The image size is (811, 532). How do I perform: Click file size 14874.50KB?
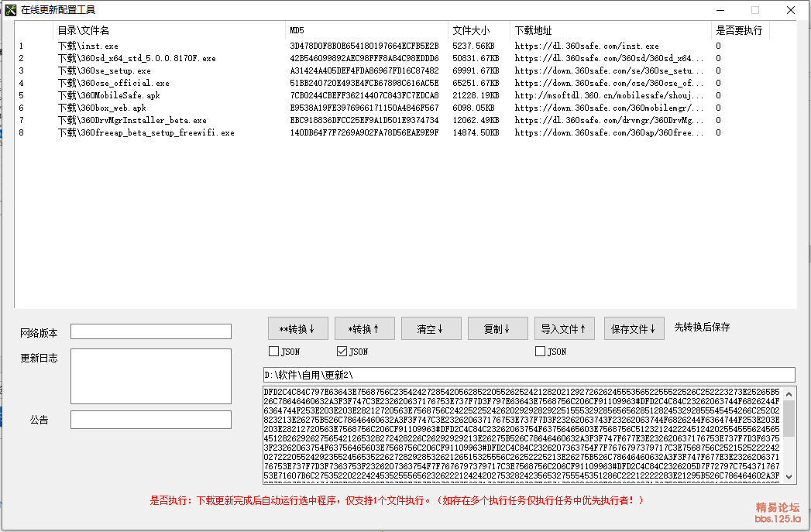click(476, 133)
